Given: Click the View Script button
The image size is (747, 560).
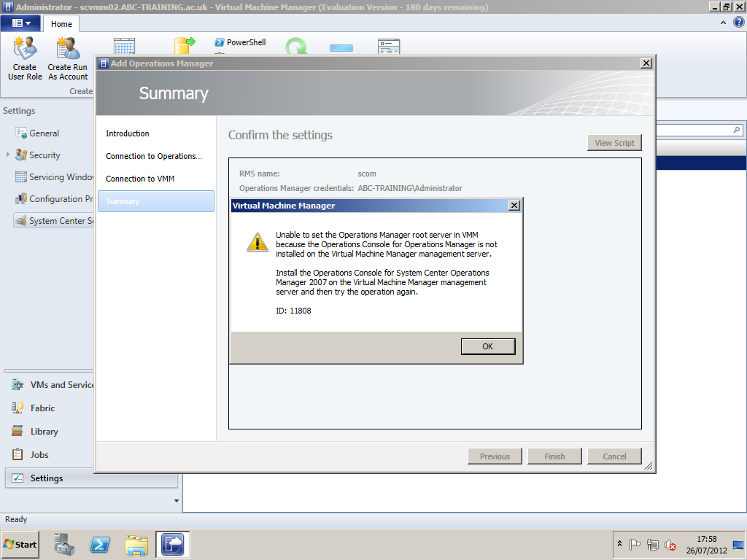Looking at the screenshot, I should tap(614, 143).
